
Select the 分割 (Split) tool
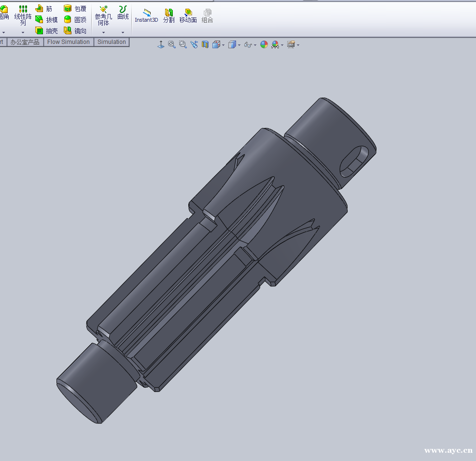tap(168, 16)
